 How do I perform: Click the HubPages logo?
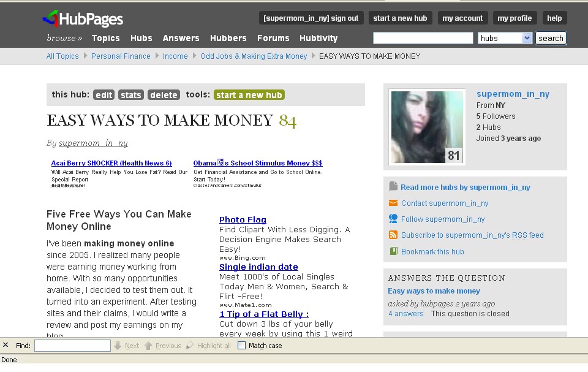tap(83, 19)
